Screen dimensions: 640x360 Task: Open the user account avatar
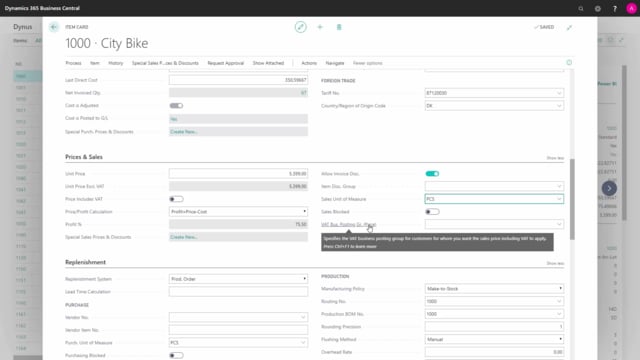pos(631,8)
